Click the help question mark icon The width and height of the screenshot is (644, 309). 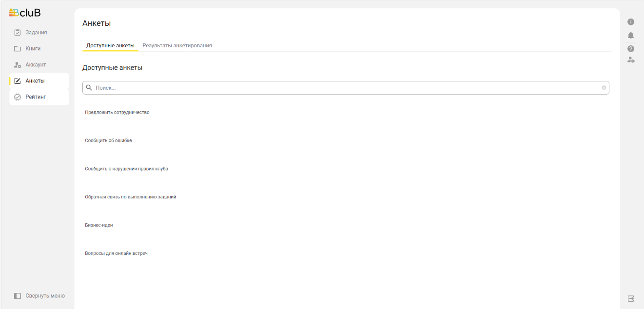(630, 49)
